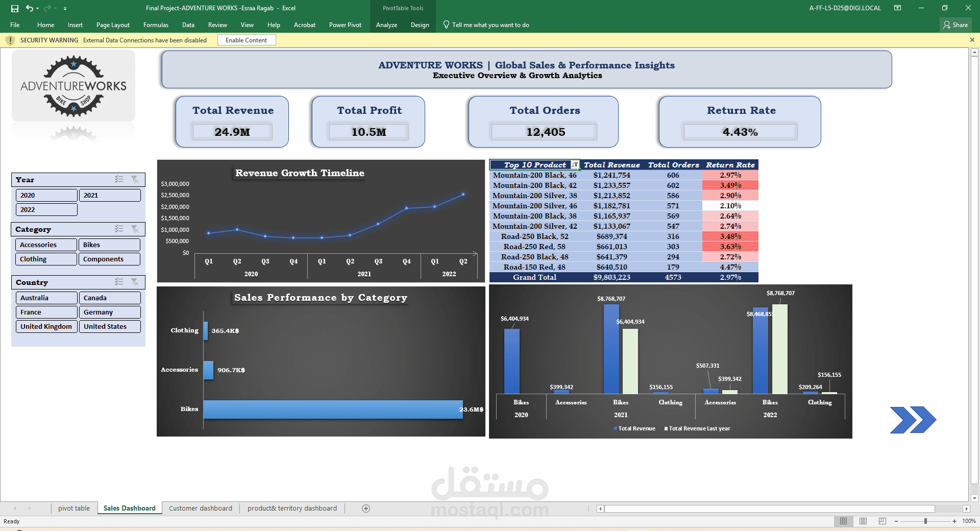Filter by year 2021

click(x=110, y=195)
